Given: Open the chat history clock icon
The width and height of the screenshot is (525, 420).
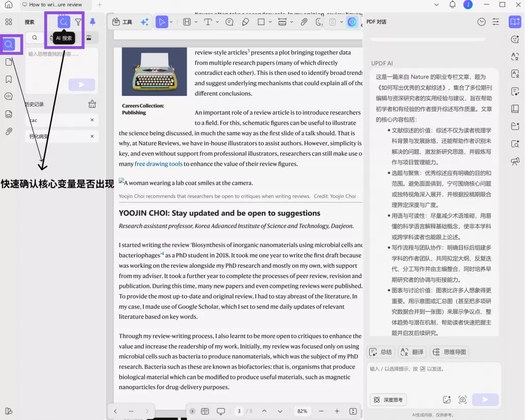Looking at the screenshot, I should 481,22.
